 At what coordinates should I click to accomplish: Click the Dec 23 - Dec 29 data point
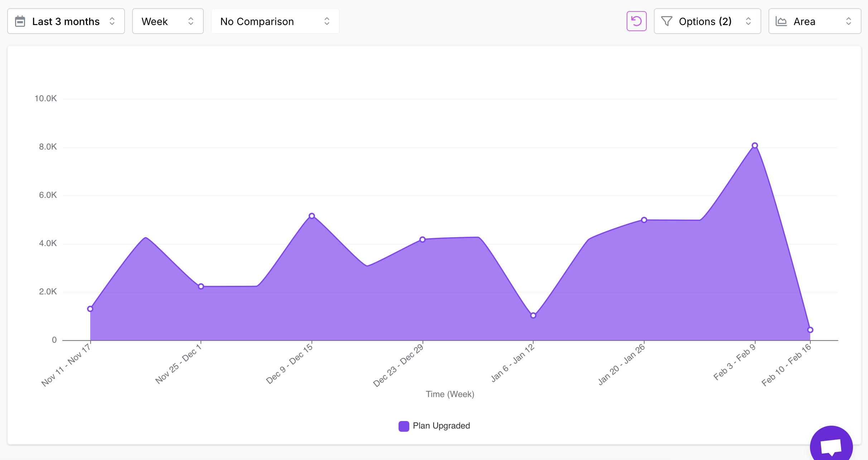pyautogui.click(x=423, y=239)
